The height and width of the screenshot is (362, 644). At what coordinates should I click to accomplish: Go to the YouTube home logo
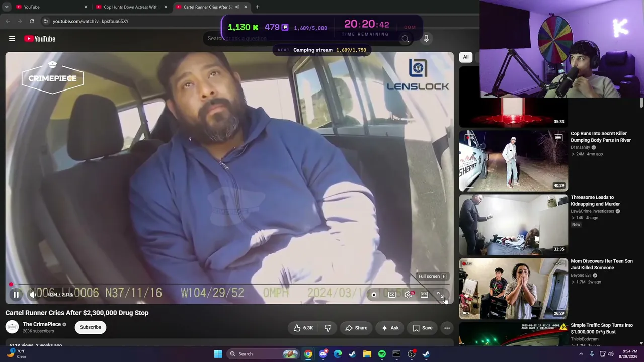point(40,39)
